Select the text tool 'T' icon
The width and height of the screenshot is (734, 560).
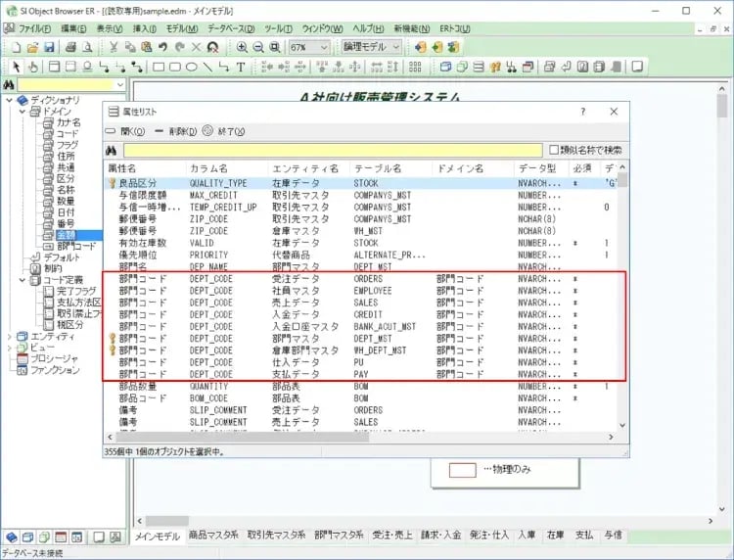[241, 68]
